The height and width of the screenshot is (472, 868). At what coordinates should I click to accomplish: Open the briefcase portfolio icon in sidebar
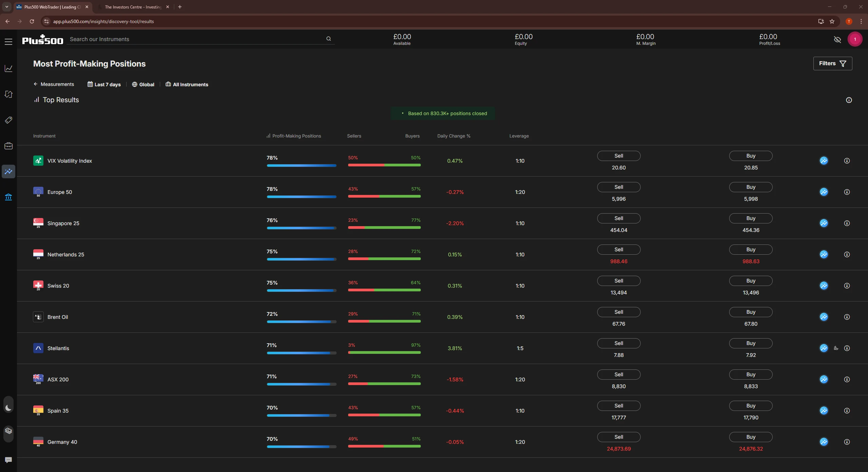pos(8,146)
